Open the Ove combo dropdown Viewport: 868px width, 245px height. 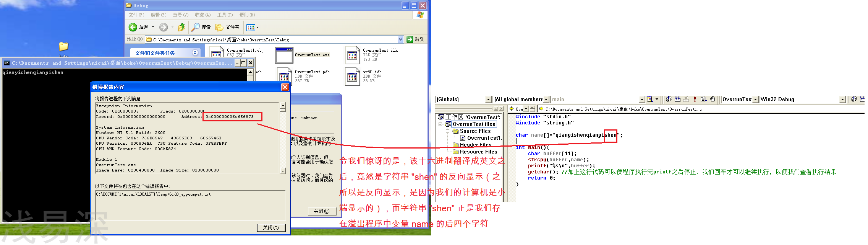(526, 109)
